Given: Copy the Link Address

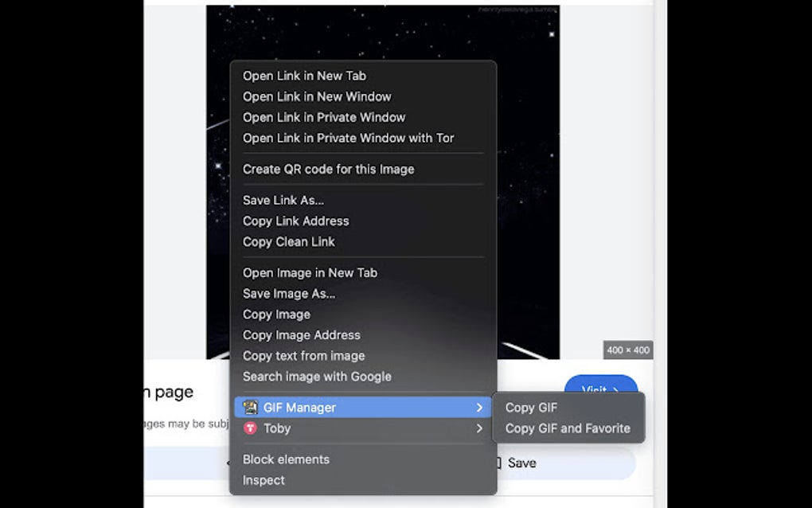Looking at the screenshot, I should coord(295,221).
